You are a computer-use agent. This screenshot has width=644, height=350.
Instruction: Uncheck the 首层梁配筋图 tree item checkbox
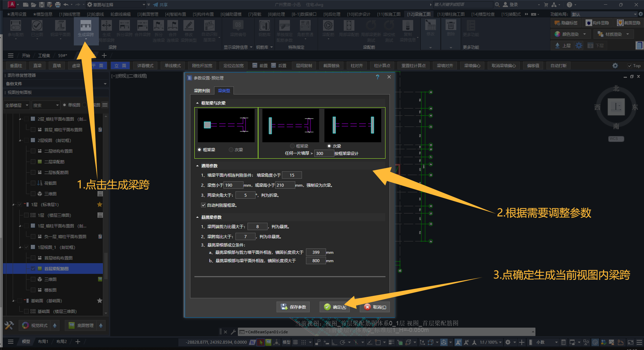[x=33, y=269]
